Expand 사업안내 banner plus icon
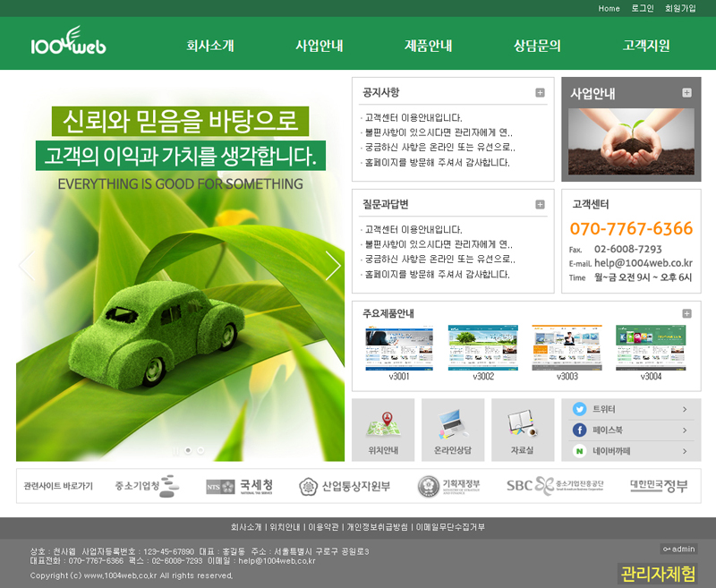Screen dimensions: 716x588 [x=686, y=92]
